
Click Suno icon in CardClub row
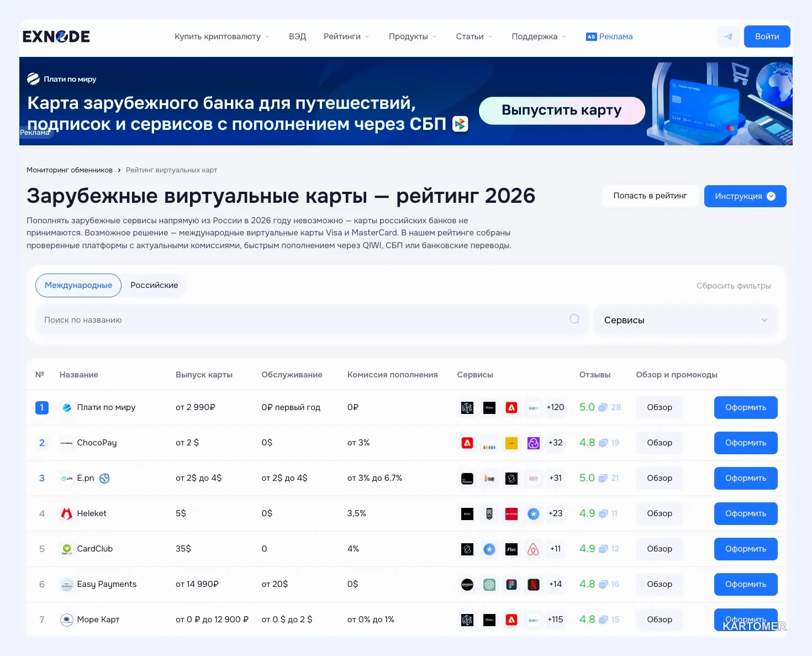click(512, 549)
